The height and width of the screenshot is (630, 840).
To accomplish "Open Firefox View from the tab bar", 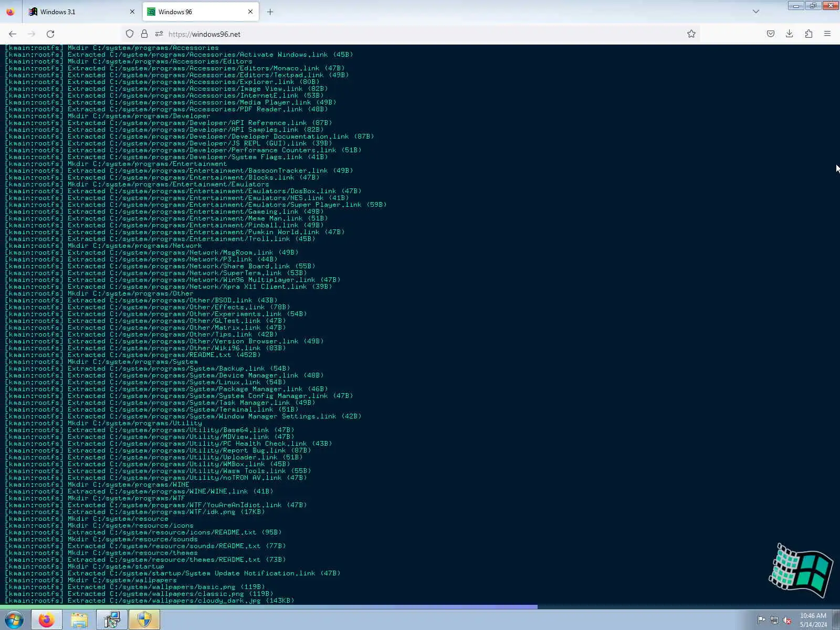I will pos(10,12).
